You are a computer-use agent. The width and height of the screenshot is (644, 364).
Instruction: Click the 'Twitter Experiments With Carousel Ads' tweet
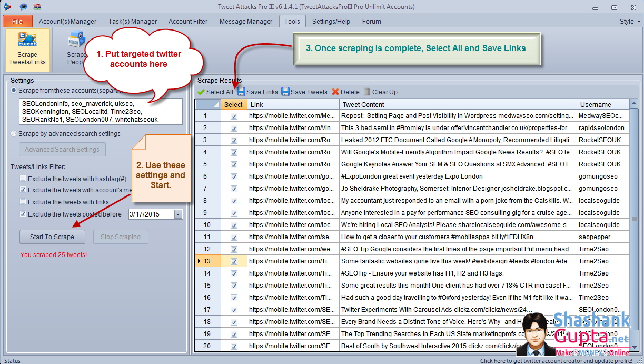(x=458, y=310)
